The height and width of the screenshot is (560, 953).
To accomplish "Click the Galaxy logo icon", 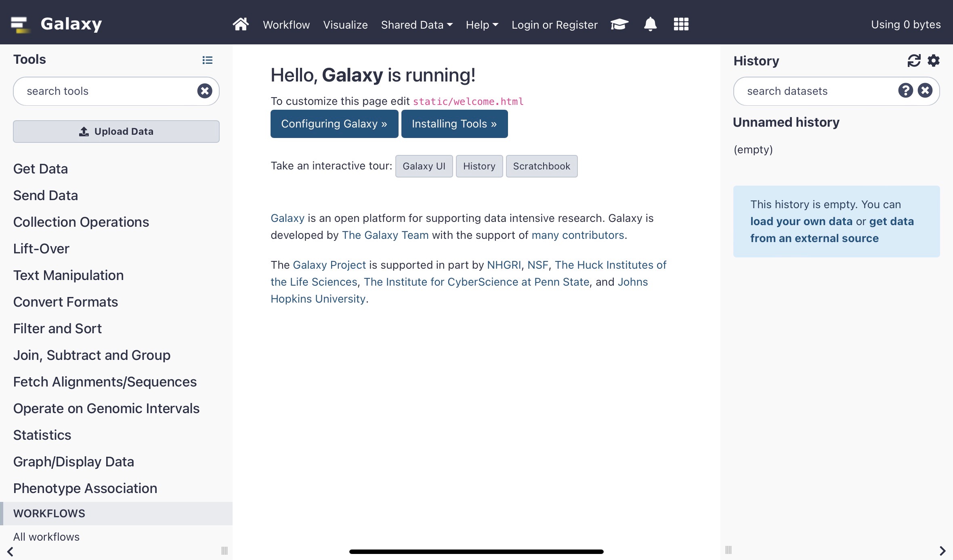I will (20, 24).
